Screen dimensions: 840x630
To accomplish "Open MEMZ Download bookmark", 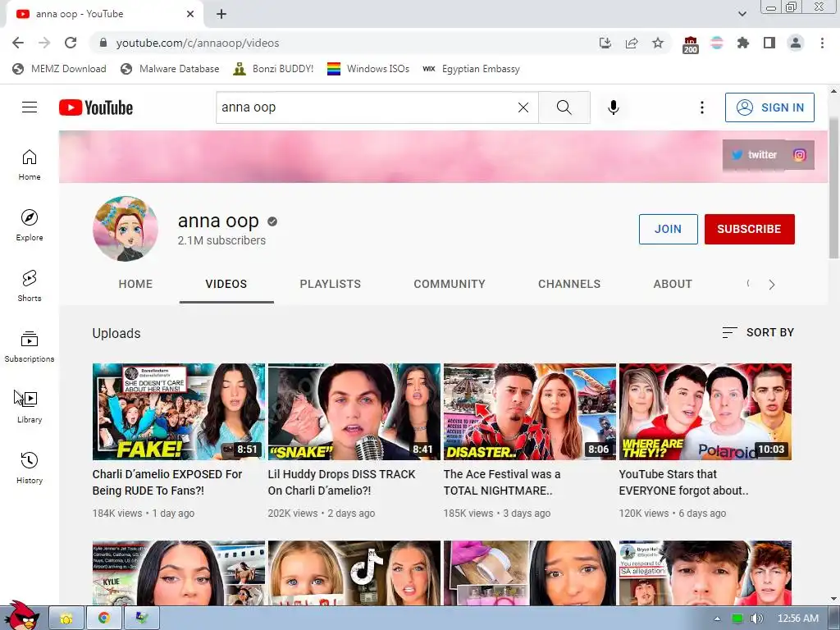I will coord(59,69).
